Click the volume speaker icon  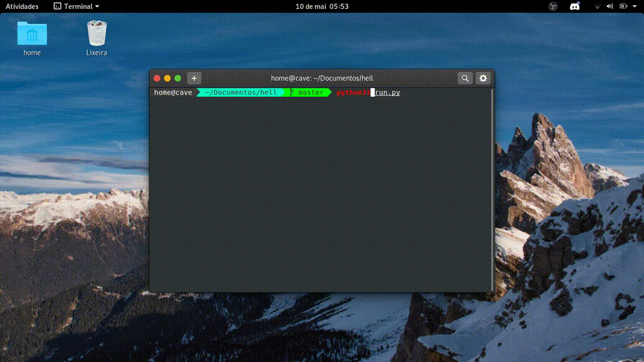pos(610,6)
